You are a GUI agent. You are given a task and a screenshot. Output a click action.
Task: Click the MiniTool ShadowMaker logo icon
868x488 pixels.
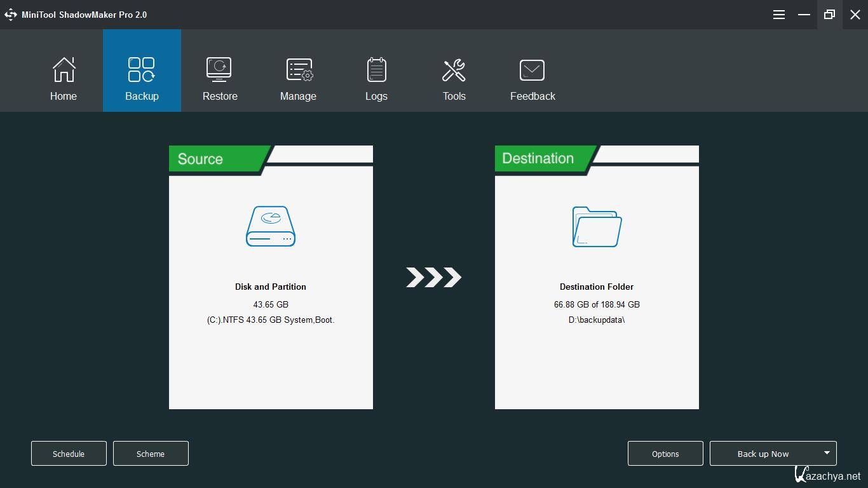(11, 15)
